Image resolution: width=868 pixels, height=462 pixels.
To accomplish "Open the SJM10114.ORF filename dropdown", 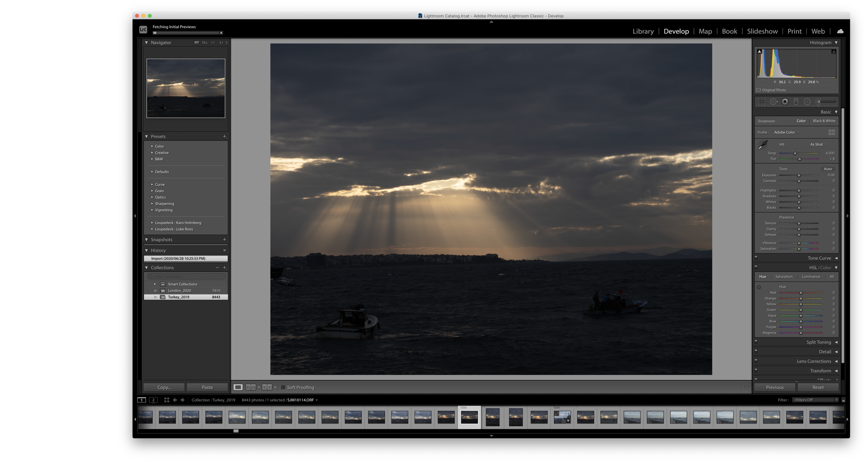I will click(302, 400).
